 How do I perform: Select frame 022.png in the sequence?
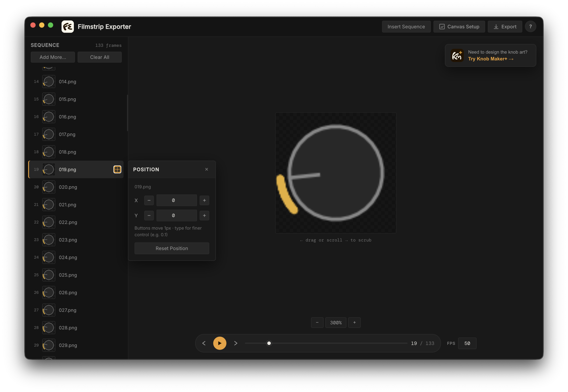pos(76,222)
